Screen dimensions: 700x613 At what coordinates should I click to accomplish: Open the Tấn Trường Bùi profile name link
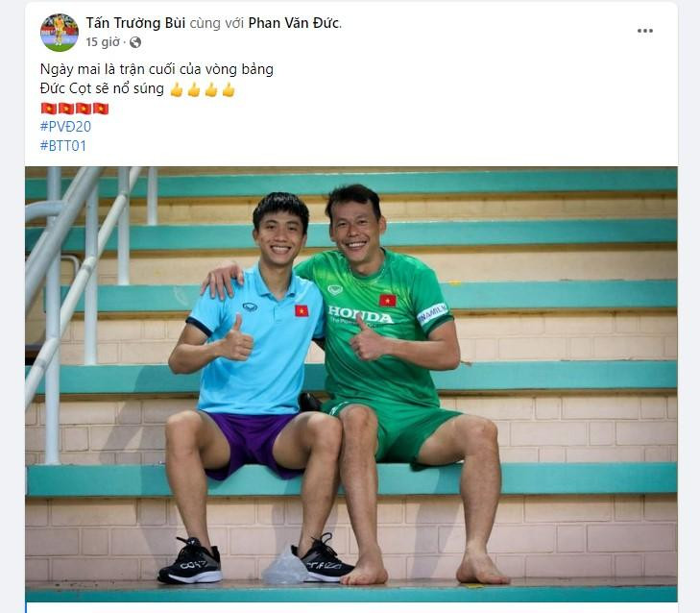135,23
